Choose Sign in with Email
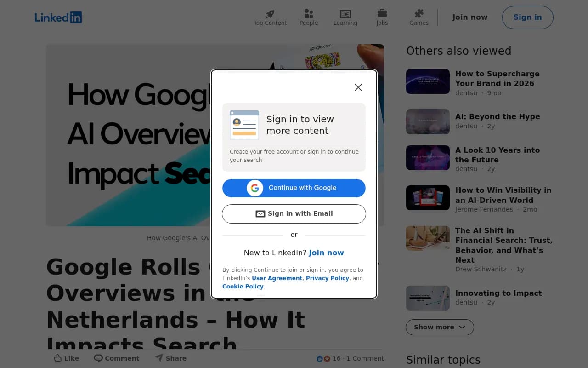This screenshot has width=588, height=368. pyautogui.click(x=294, y=214)
